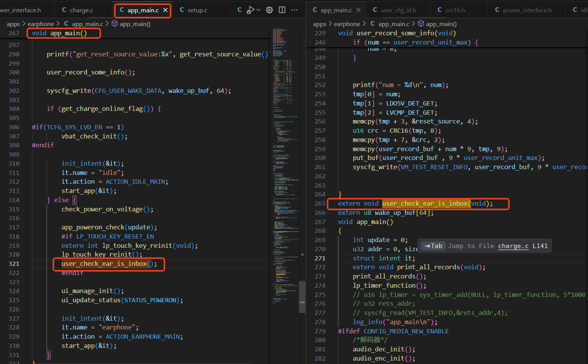The width and height of the screenshot is (588, 364).
Task: Open the More Actions ellipsis menu
Action: pos(295,10)
